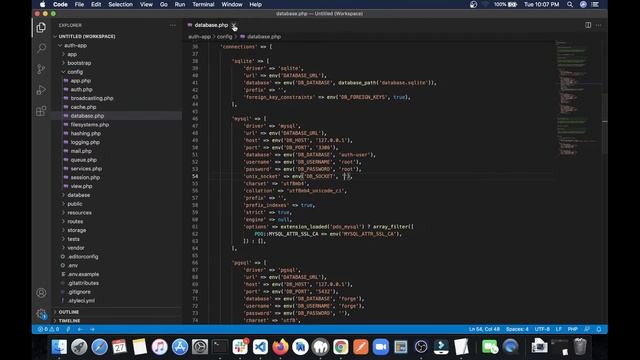Image resolution: width=640 pixels, height=360 pixels.
Task: Click the notifications bell in status bar
Action: pyautogui.click(x=599, y=329)
